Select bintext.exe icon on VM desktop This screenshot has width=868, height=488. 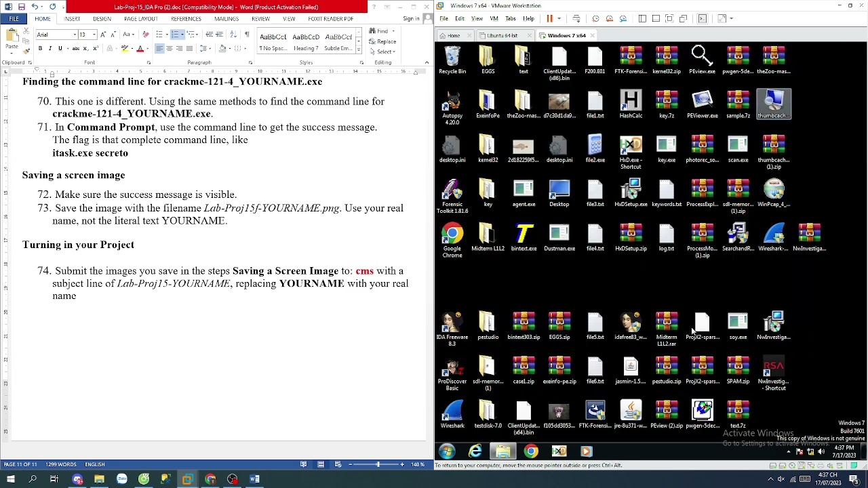[x=524, y=237]
